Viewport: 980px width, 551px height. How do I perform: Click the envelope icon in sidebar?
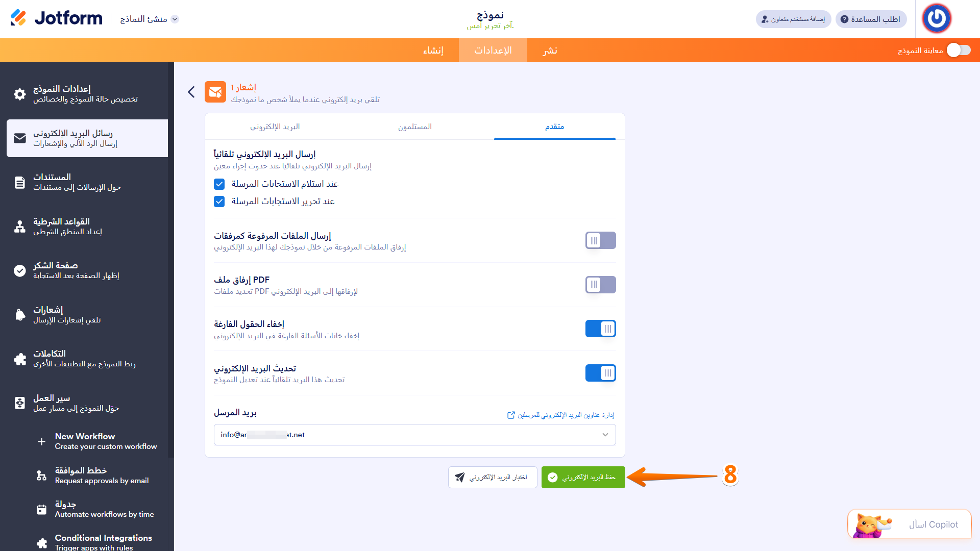[20, 138]
